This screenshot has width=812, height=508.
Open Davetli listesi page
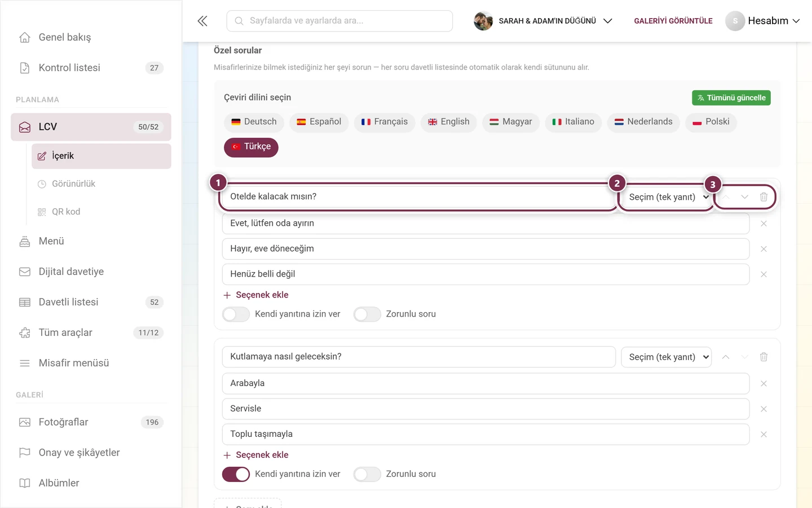pos(91,302)
